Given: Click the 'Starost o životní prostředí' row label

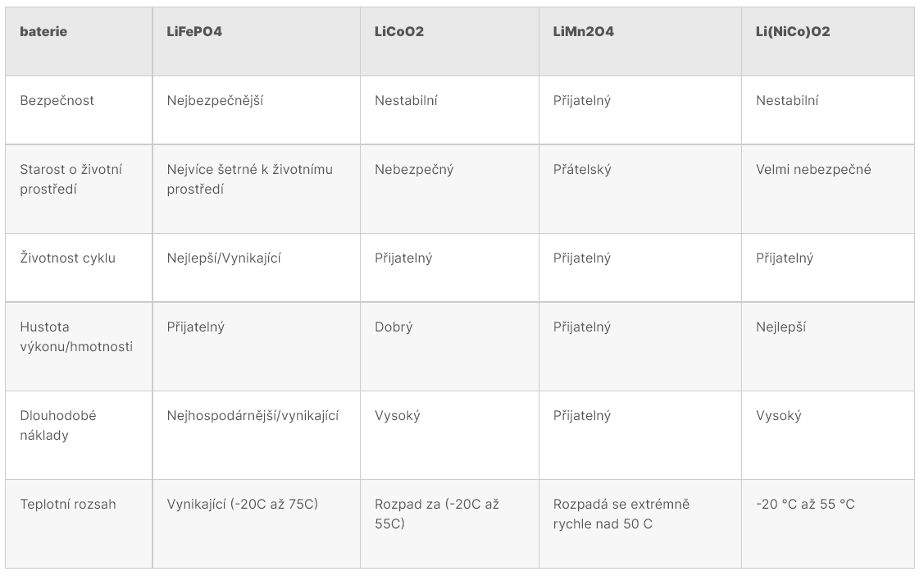Looking at the screenshot, I should point(71,179).
